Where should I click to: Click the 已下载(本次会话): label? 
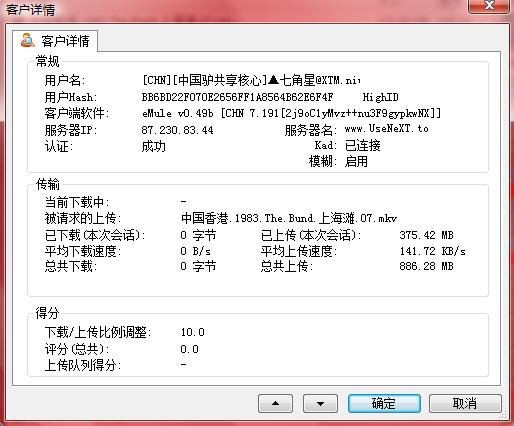pos(95,235)
